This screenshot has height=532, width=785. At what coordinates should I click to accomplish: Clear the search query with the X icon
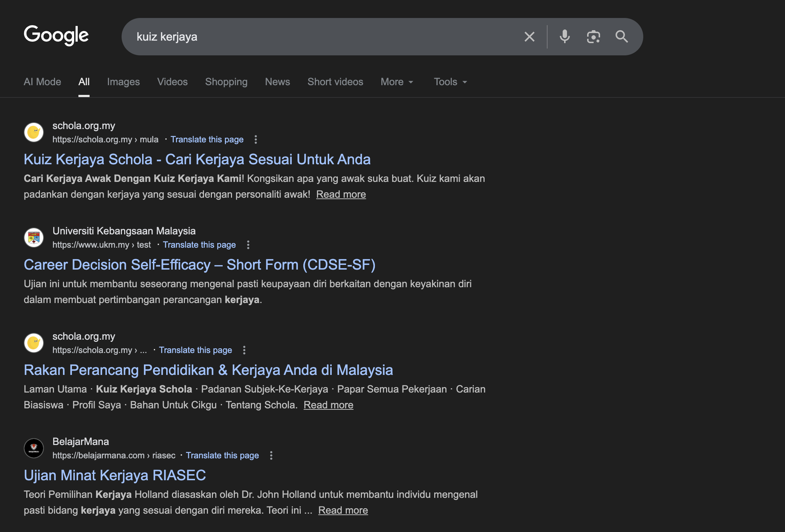pos(529,36)
